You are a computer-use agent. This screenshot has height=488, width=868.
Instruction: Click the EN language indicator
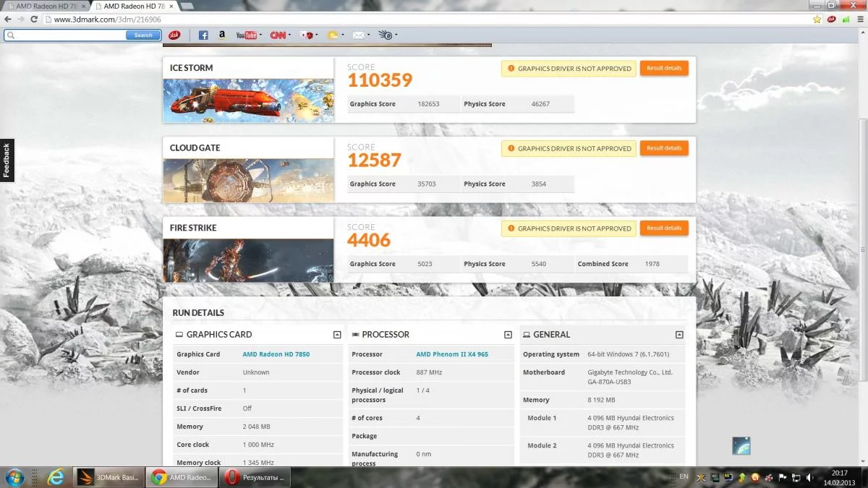click(684, 476)
